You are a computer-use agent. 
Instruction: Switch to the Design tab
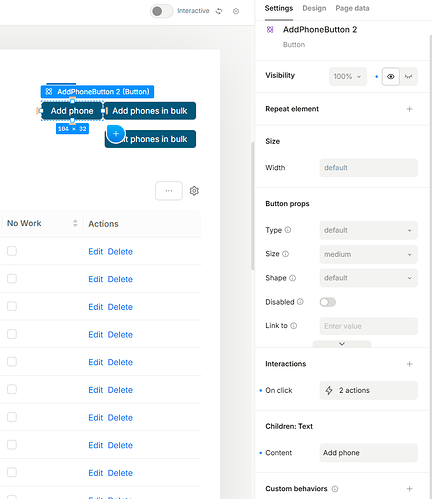click(x=314, y=8)
